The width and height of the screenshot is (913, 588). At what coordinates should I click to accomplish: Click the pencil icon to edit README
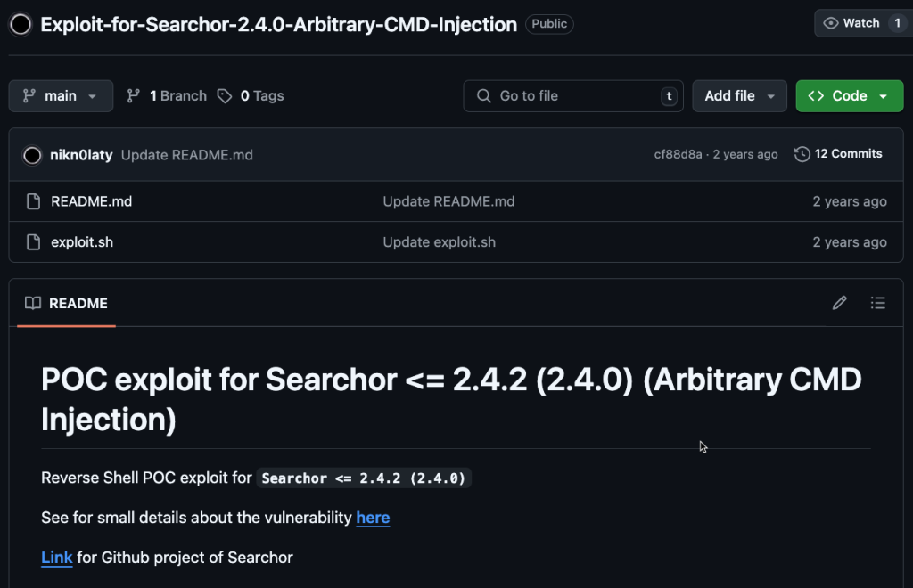pyautogui.click(x=839, y=303)
